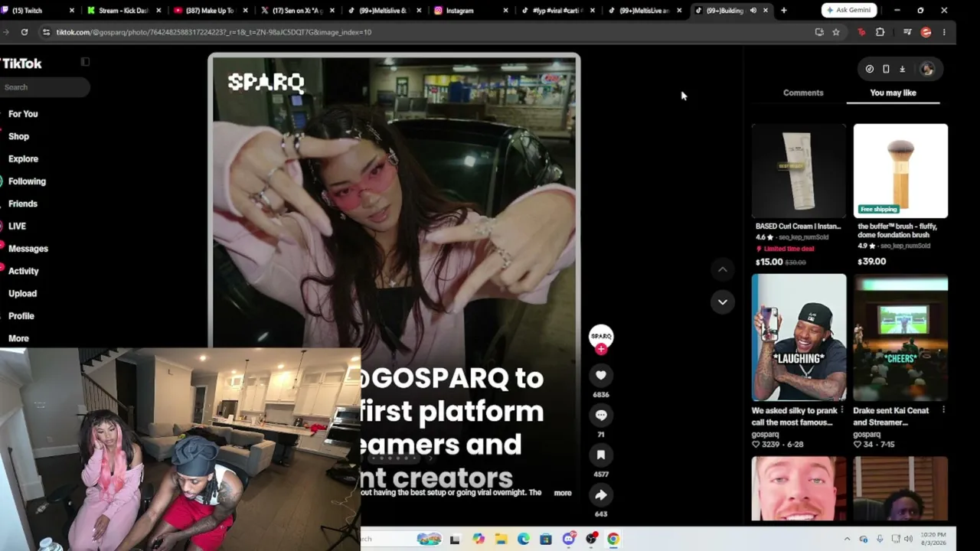This screenshot has height=551, width=980.
Task: Open the Chrome profile avatar in the toolbar
Action: tap(926, 32)
